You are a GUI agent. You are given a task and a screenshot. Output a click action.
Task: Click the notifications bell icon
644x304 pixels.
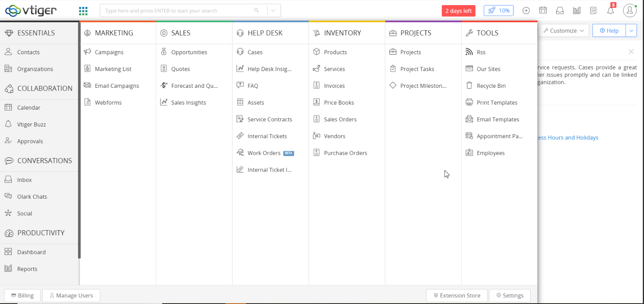[610, 11]
